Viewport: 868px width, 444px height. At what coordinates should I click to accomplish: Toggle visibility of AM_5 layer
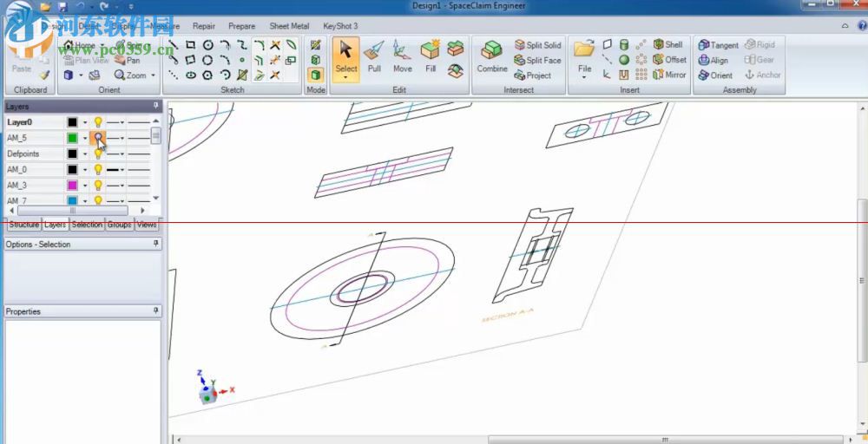(x=98, y=138)
